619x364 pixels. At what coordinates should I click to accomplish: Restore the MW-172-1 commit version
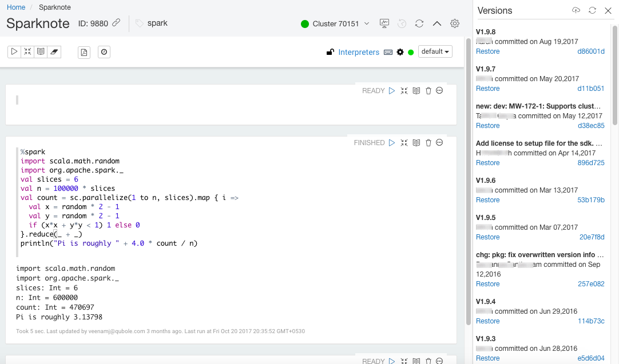coord(487,125)
